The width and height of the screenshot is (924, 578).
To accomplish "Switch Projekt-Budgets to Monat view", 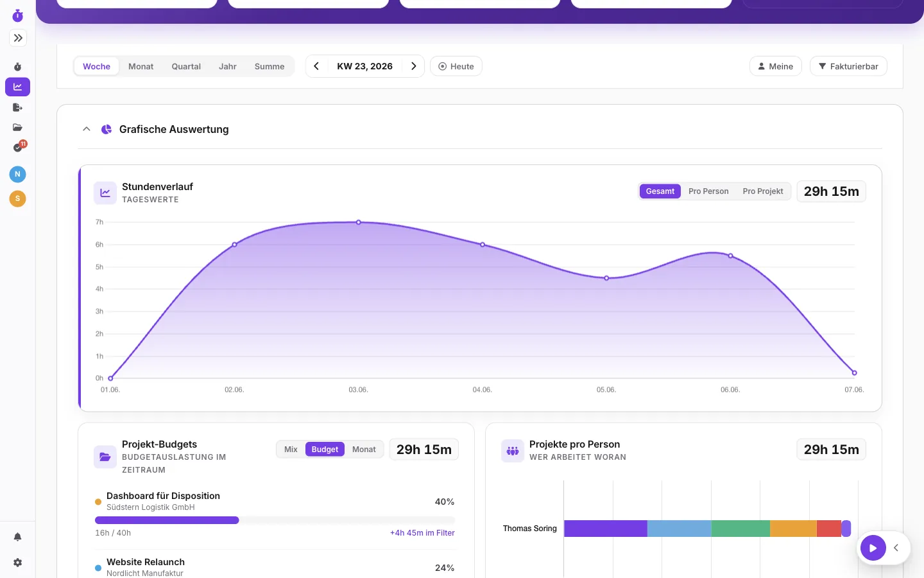I will point(364,450).
